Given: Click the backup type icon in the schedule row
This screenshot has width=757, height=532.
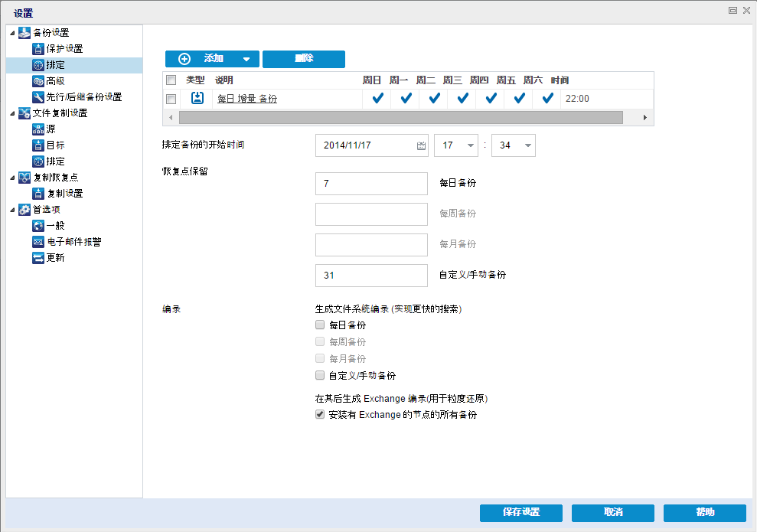Looking at the screenshot, I should point(197,98).
